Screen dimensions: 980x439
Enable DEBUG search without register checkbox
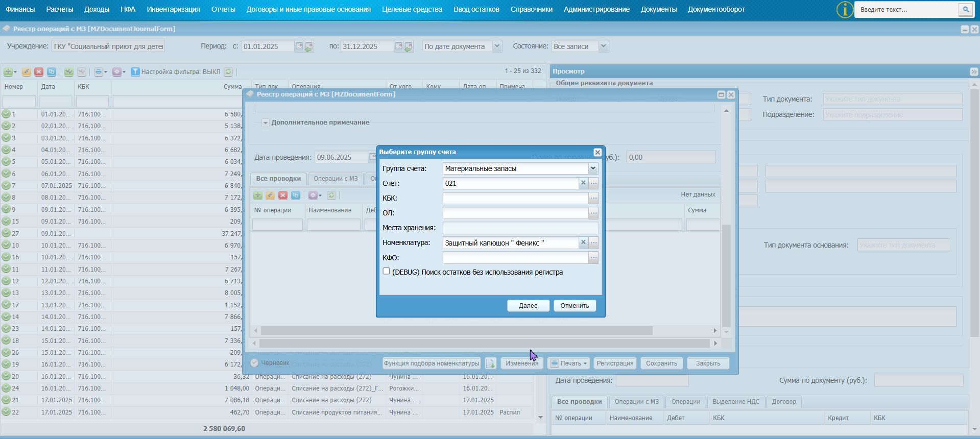click(x=386, y=272)
